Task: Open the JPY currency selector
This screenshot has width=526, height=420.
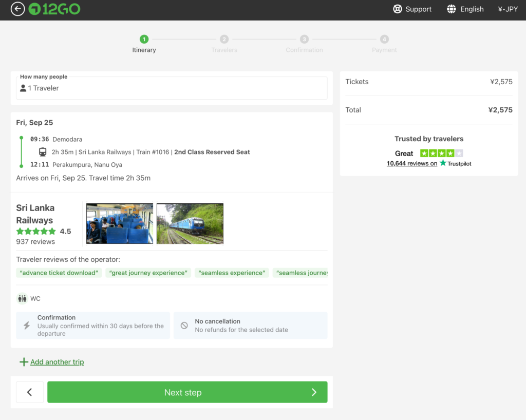Action: click(x=508, y=9)
